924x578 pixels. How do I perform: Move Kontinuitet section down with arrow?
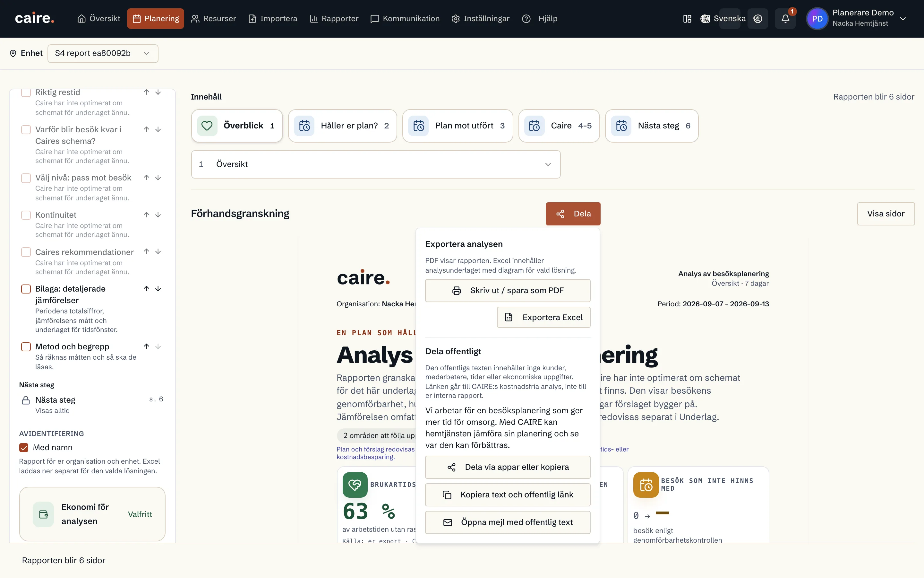click(x=158, y=215)
